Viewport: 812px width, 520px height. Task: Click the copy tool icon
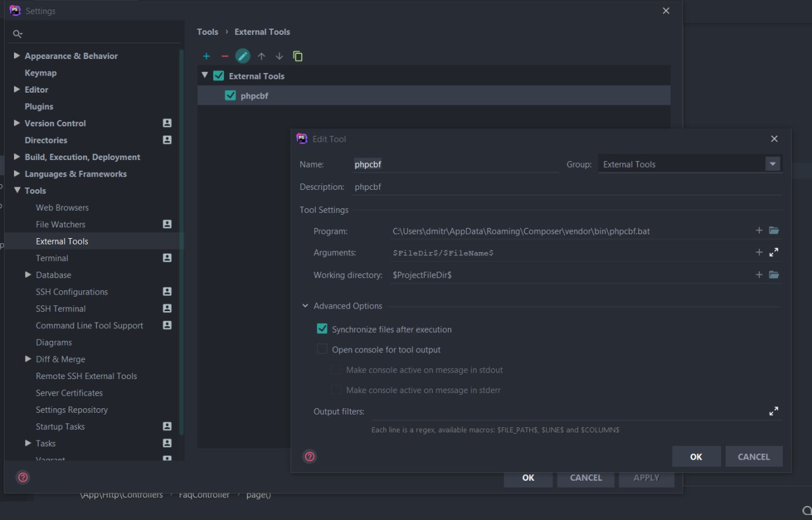[298, 57]
